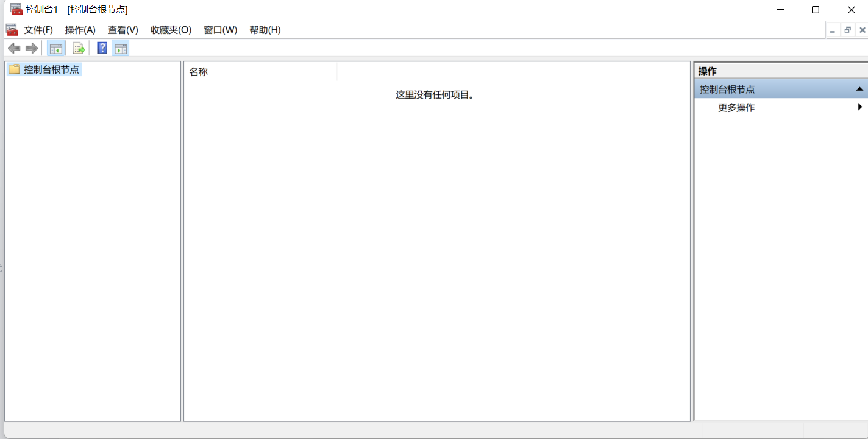Click the 名称 column header
The width and height of the screenshot is (868, 439).
coord(198,71)
